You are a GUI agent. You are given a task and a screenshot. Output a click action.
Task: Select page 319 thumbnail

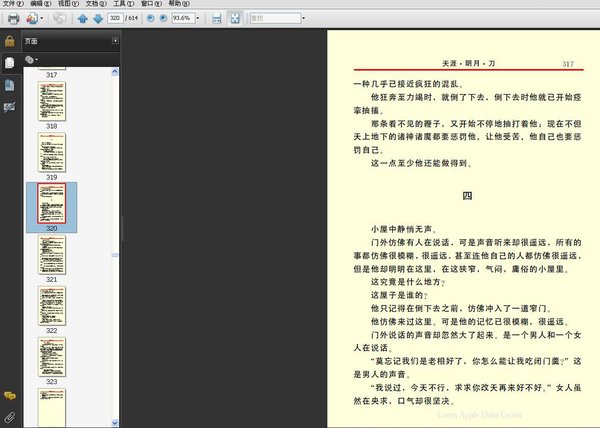click(x=52, y=153)
